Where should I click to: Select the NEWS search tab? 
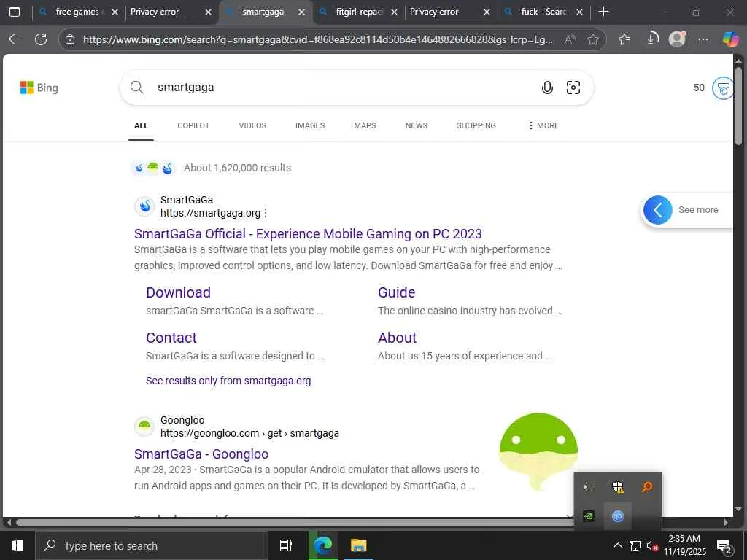pos(417,125)
